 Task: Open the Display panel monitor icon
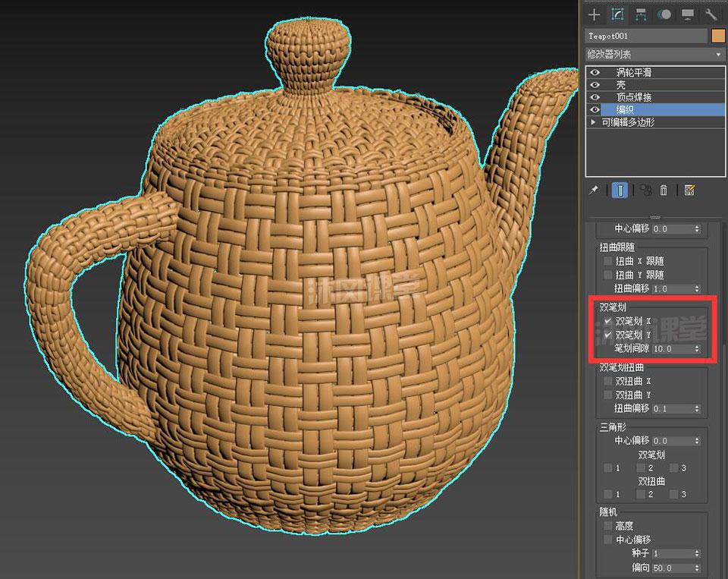(688, 15)
